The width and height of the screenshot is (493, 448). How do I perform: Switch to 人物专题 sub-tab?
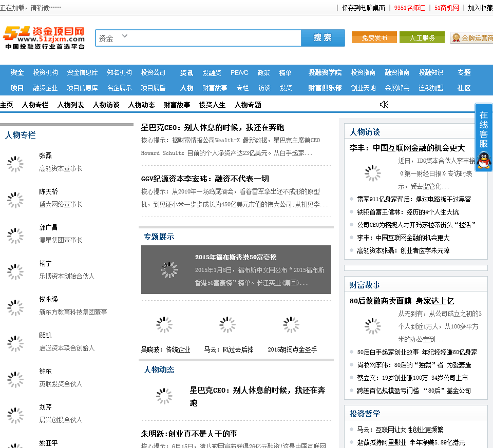pos(248,105)
